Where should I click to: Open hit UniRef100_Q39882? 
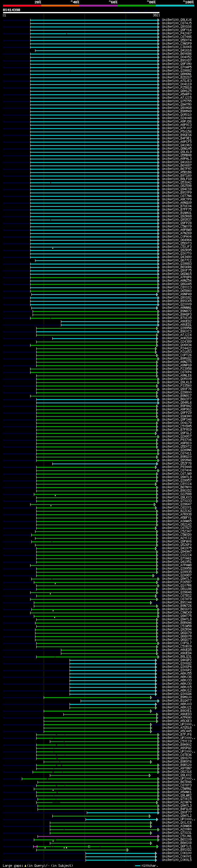tap(177, 71)
